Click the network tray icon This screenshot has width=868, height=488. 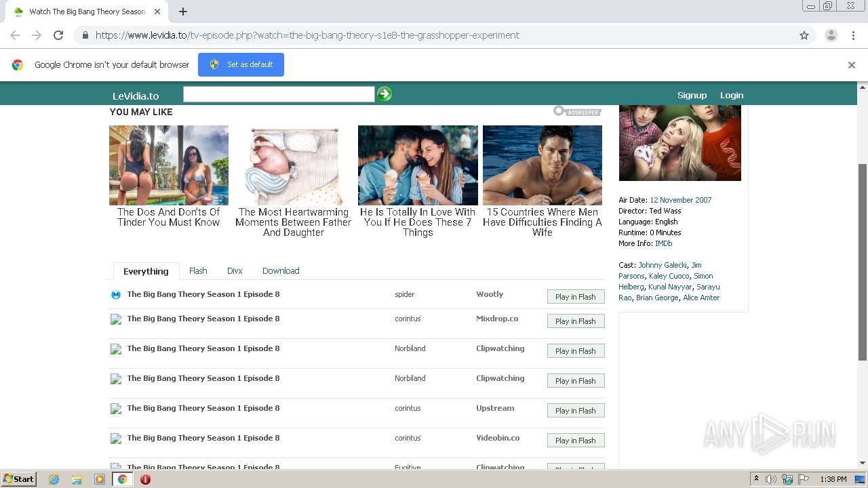787,479
